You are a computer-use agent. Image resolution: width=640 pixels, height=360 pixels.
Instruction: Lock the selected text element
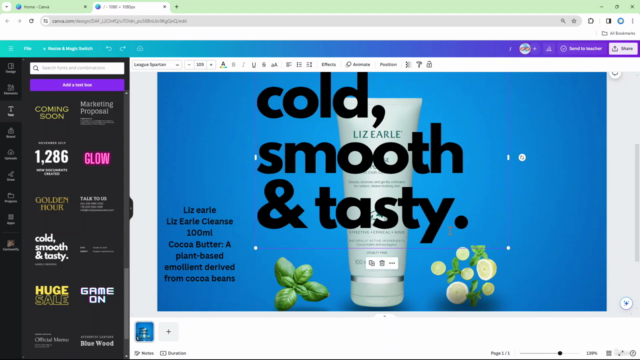pyautogui.click(x=429, y=64)
